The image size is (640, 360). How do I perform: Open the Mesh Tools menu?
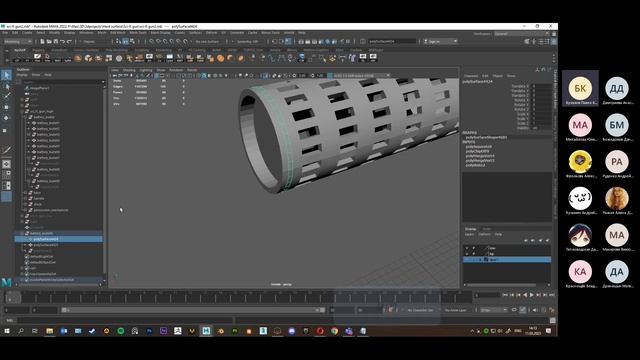[x=138, y=33]
